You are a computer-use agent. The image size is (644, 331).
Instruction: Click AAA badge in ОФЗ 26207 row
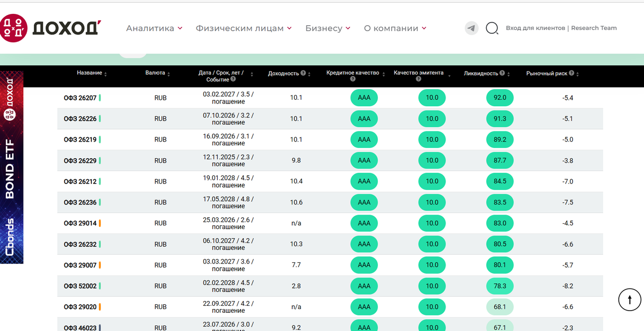click(364, 98)
